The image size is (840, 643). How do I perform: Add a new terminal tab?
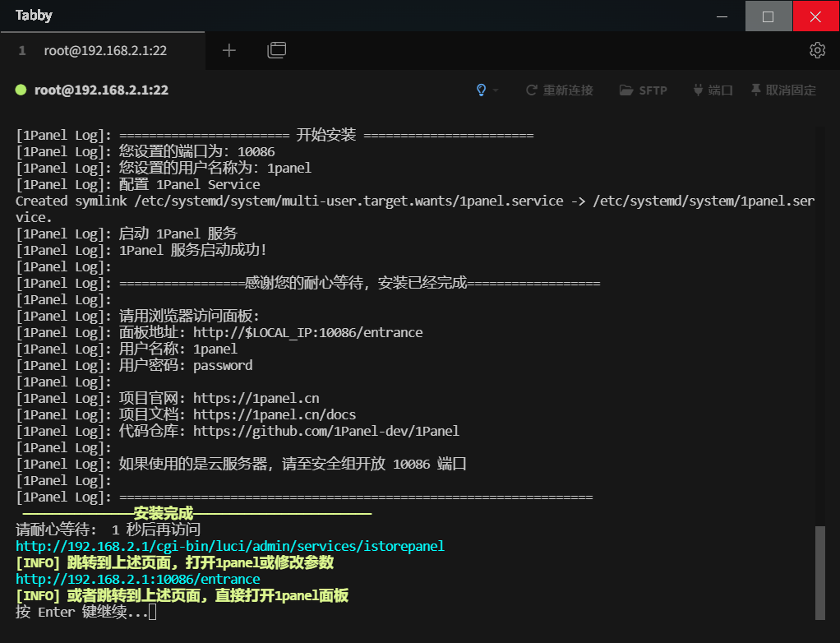pyautogui.click(x=228, y=50)
